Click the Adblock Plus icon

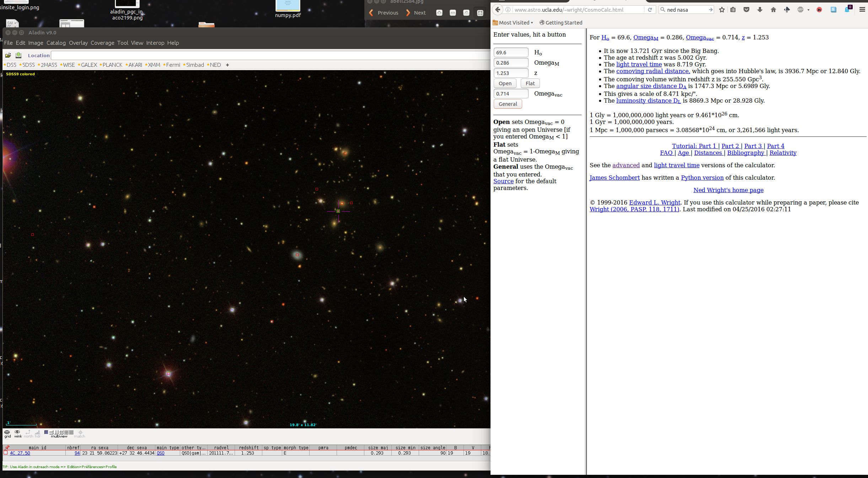pyautogui.click(x=800, y=10)
